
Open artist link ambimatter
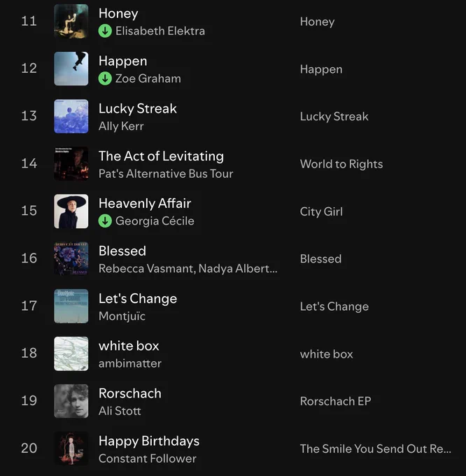point(130,364)
